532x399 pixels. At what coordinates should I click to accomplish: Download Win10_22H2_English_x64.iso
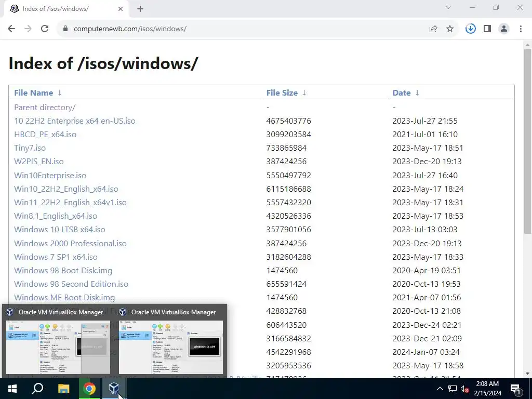pos(66,189)
